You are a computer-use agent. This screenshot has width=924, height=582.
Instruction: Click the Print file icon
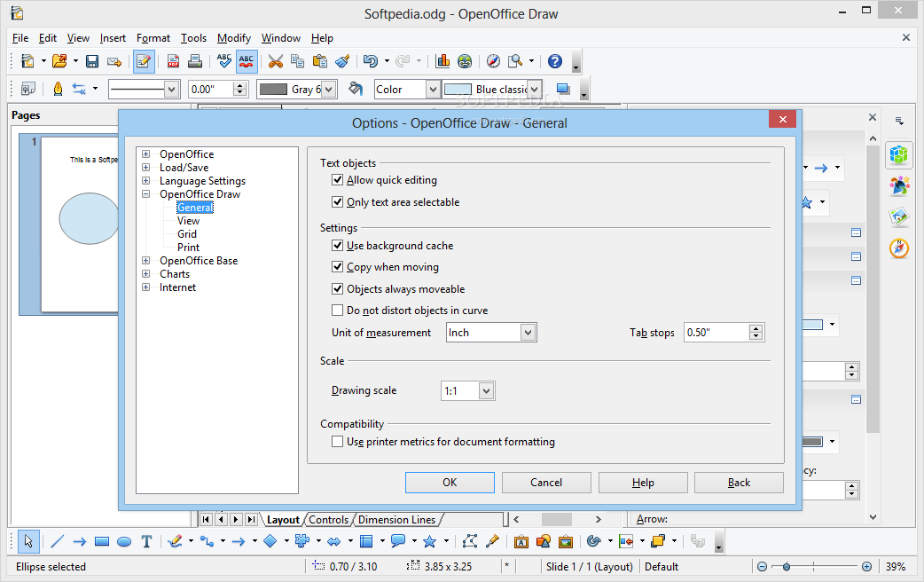(x=195, y=61)
